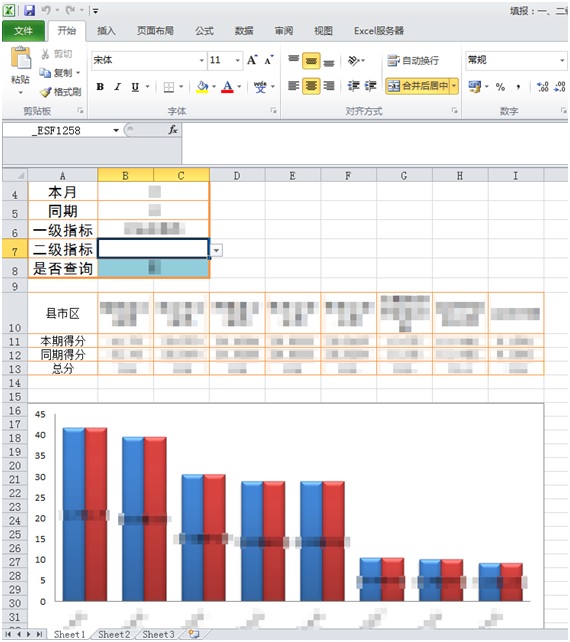This screenshot has height=642, width=570.
Task: Toggle bold formatting
Action: pyautogui.click(x=100, y=87)
